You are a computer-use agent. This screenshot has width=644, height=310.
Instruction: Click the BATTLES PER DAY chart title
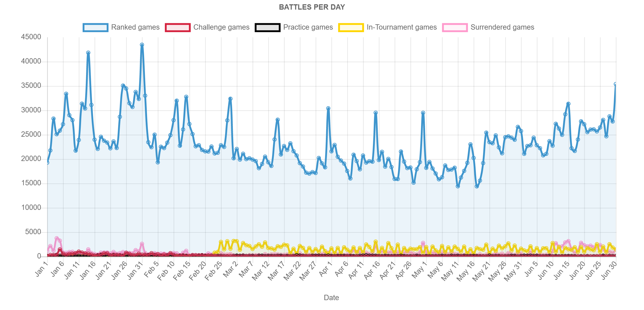312,7
